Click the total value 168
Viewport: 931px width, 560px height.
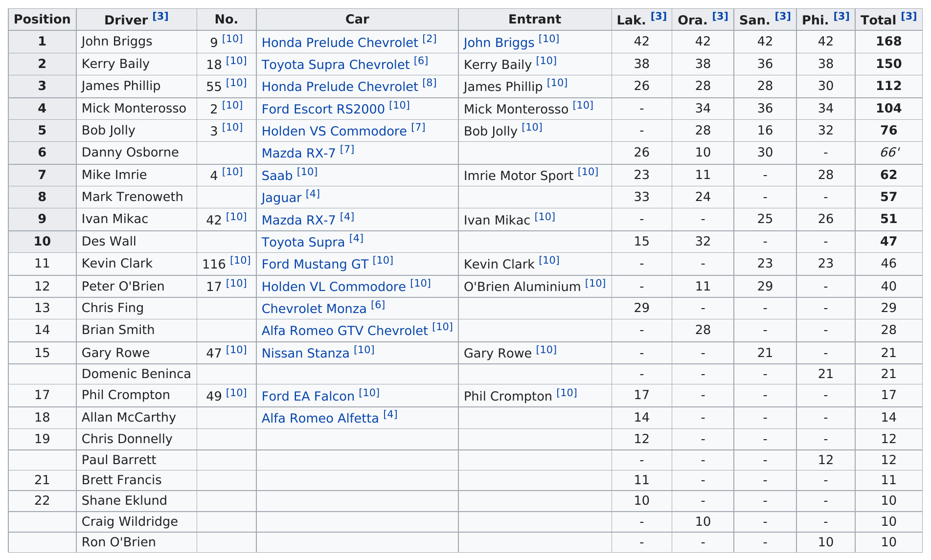click(888, 42)
